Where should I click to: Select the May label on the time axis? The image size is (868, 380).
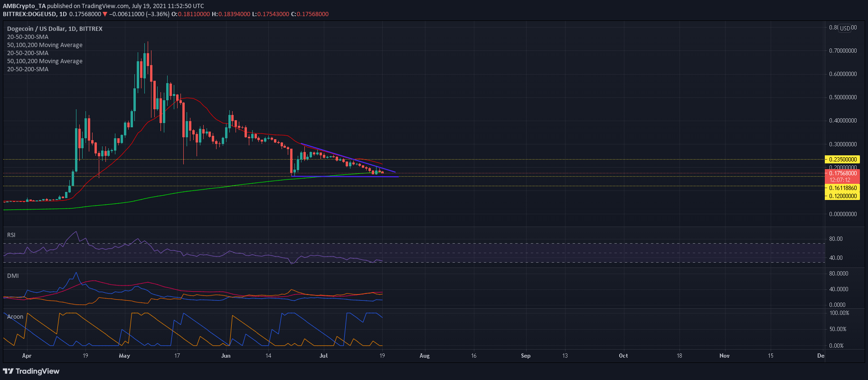(x=124, y=356)
